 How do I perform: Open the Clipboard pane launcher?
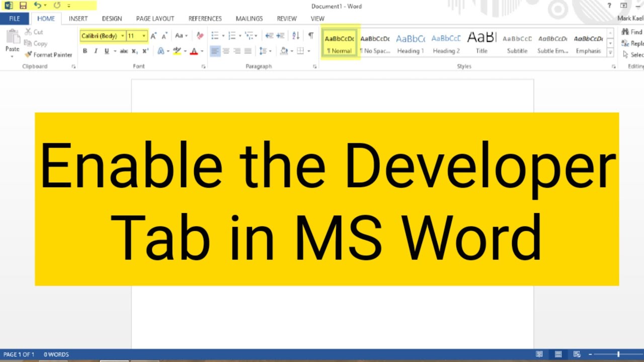click(73, 66)
